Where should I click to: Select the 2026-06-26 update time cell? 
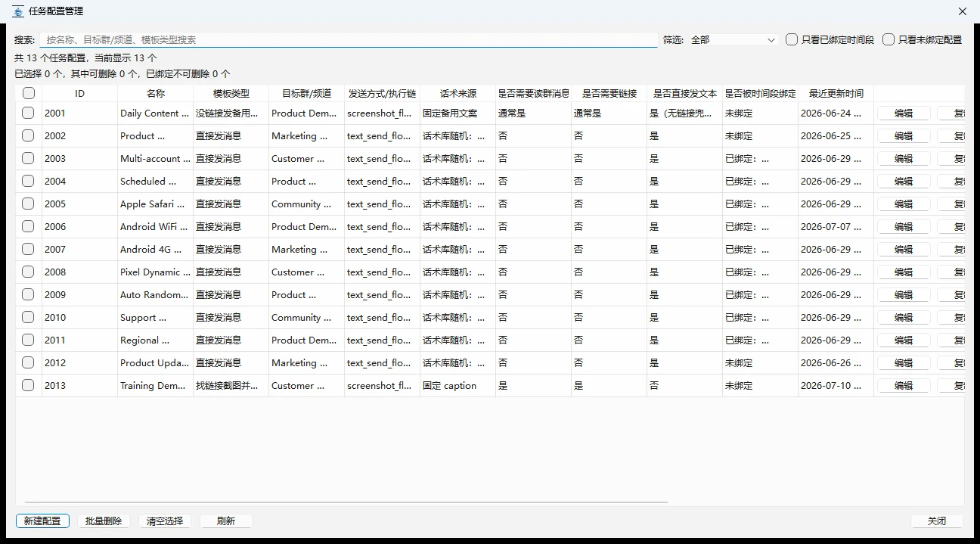pyautogui.click(x=836, y=362)
